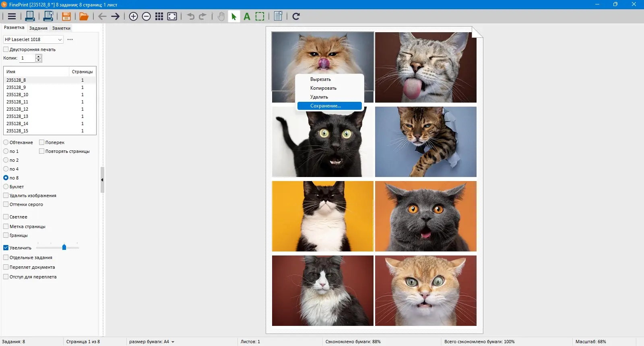Click the Open folder icon

tap(84, 16)
